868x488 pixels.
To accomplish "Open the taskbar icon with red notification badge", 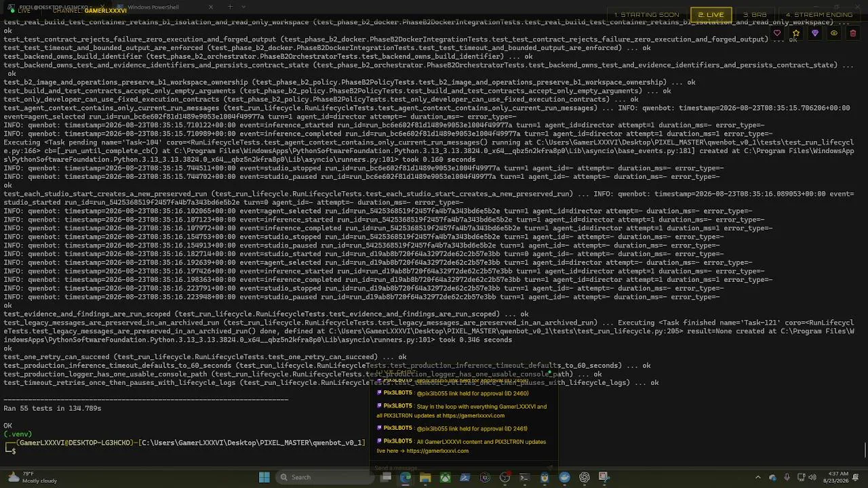I will [x=505, y=477].
